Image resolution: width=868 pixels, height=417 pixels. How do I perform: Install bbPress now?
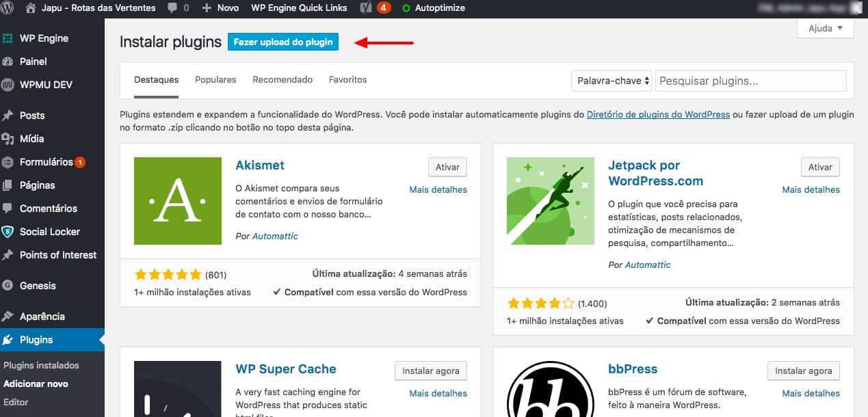[x=804, y=371]
